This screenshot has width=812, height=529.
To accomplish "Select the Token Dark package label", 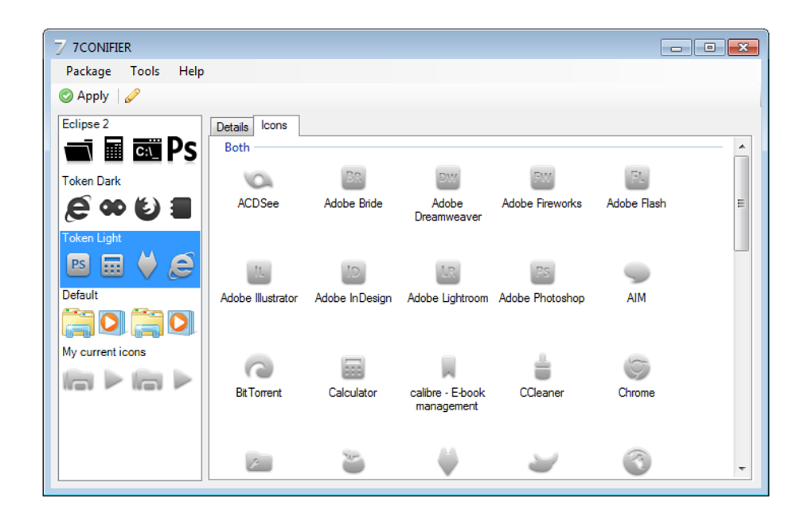I will (x=91, y=181).
